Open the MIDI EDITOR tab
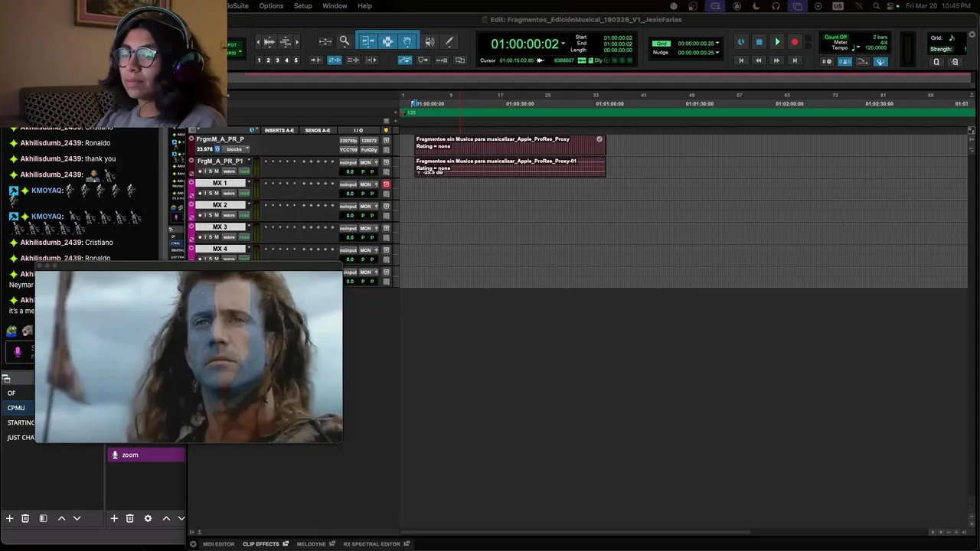Image resolution: width=980 pixels, height=551 pixels. point(218,544)
